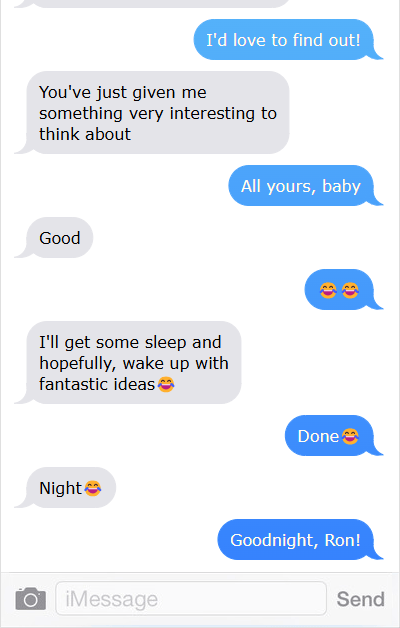The width and height of the screenshot is (400, 628).
Task: Focus the iMessage text input field
Action: (191, 598)
